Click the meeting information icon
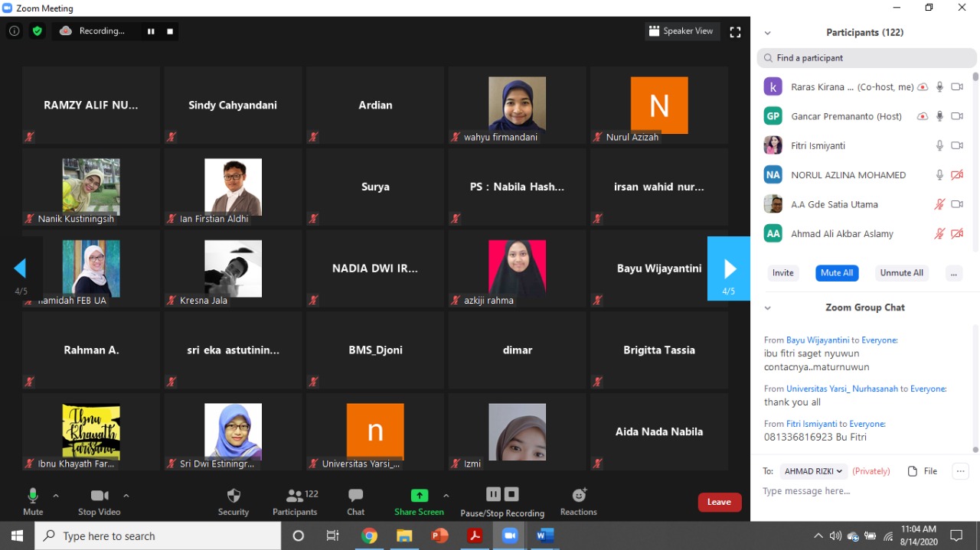980x550 pixels. point(14,31)
